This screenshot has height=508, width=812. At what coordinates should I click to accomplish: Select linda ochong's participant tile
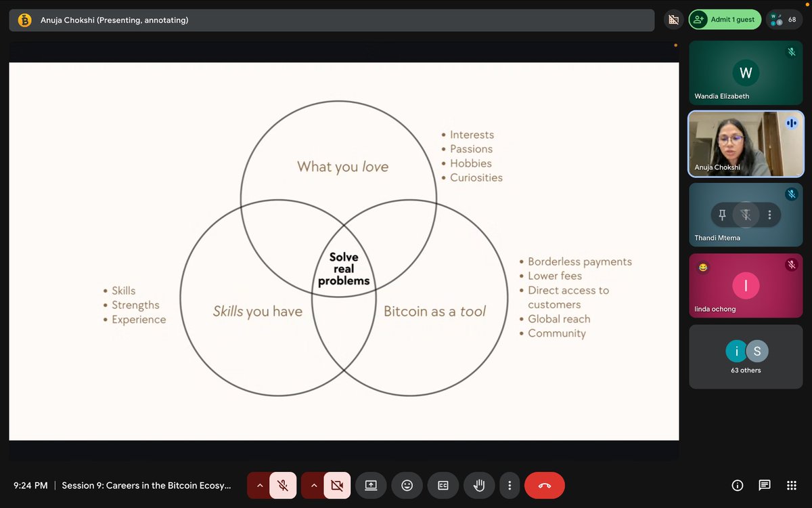(x=746, y=286)
